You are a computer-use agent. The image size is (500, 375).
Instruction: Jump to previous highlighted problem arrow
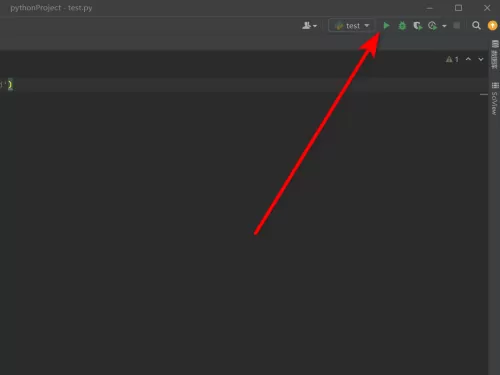(468, 59)
